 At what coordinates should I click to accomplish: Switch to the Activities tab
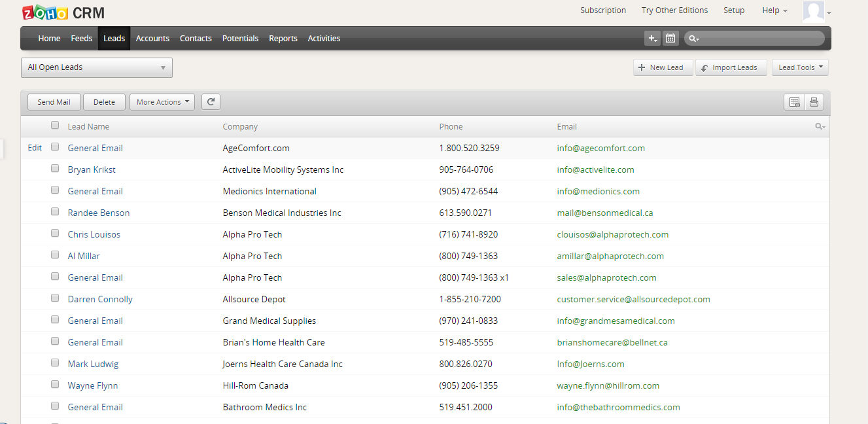[324, 39]
